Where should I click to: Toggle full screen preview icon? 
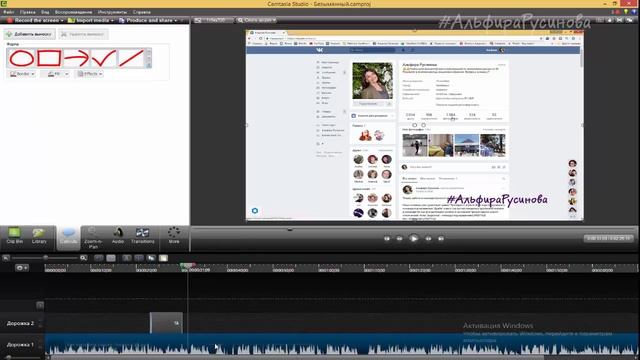620,20
